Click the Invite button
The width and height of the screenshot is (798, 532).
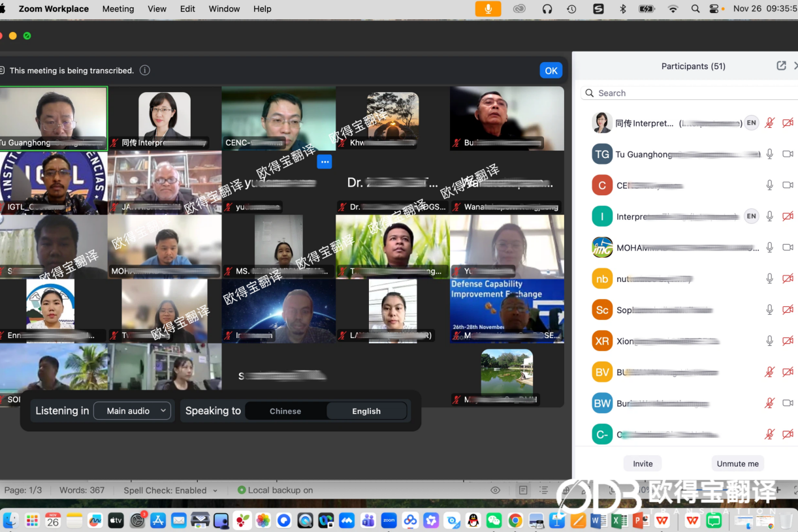643,463
